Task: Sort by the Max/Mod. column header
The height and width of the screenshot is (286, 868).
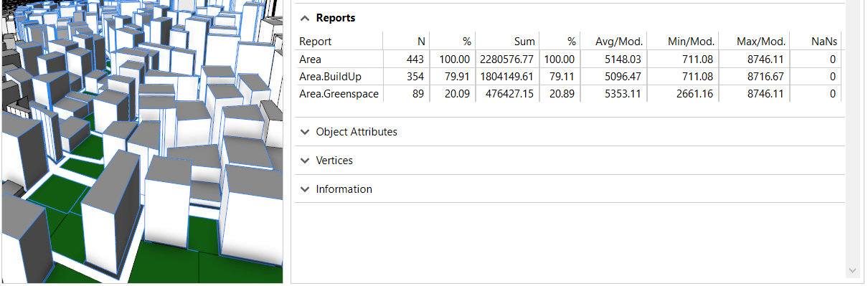Action: point(762,41)
